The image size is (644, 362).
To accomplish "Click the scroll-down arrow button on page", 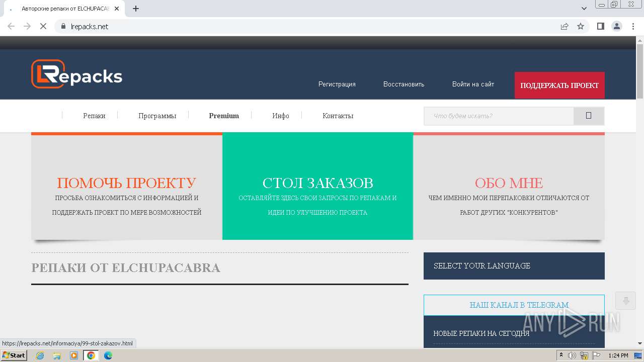I will click(626, 301).
